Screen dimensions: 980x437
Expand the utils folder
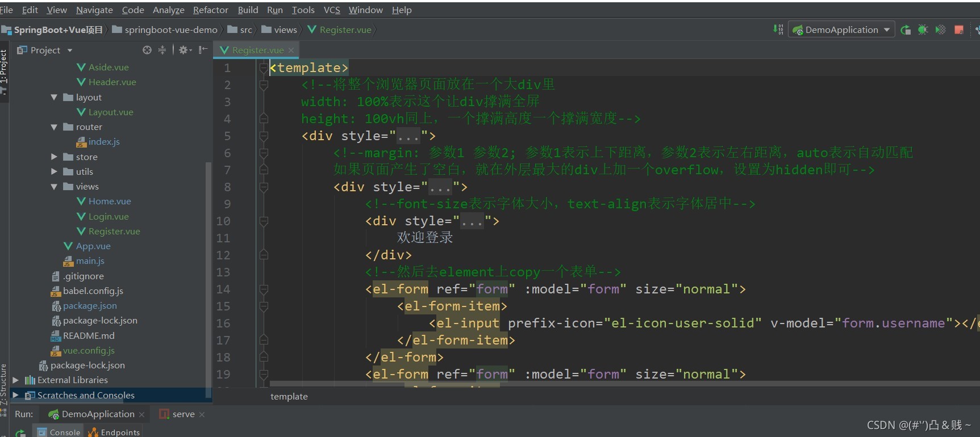[54, 171]
